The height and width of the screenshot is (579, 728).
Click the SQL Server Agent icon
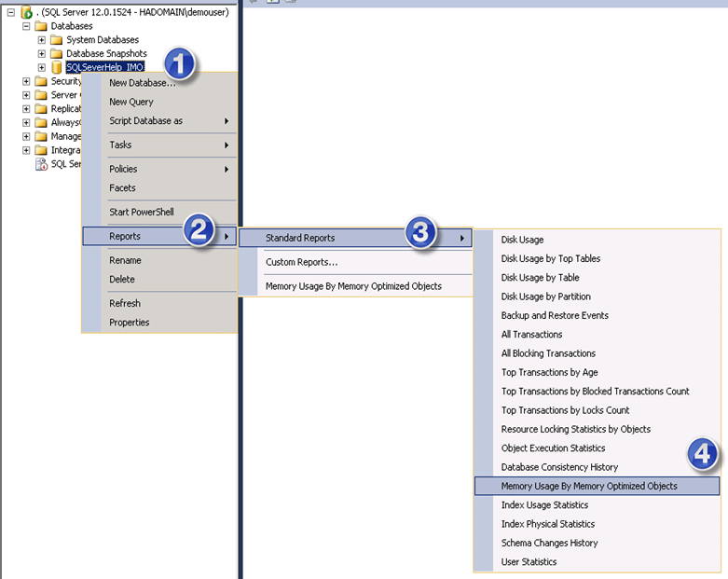pyautogui.click(x=41, y=164)
